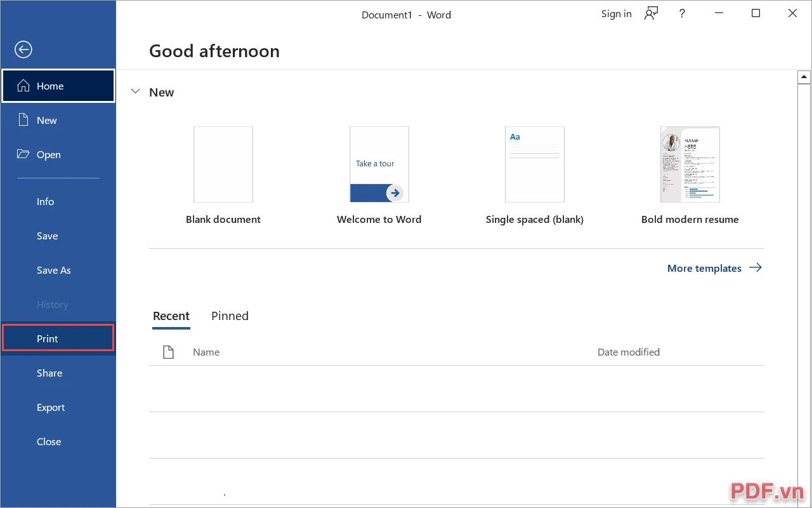
Task: Click the More templates link
Action: coord(714,268)
